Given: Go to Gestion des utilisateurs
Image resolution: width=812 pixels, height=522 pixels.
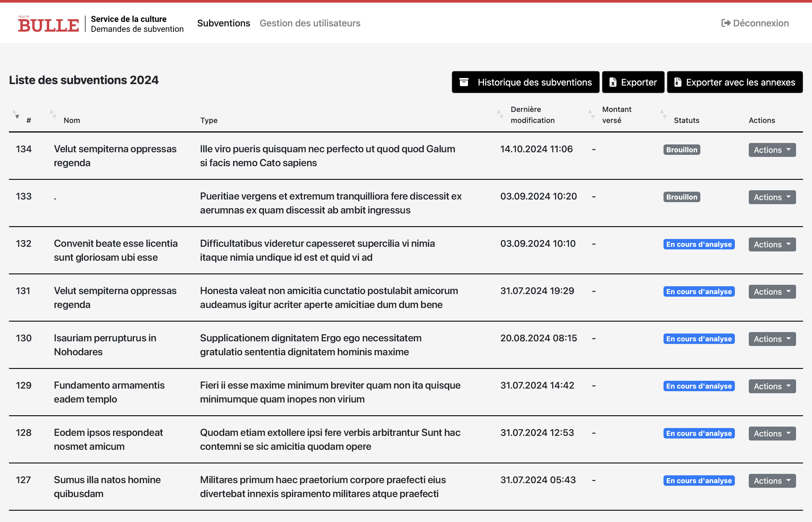Looking at the screenshot, I should 310,23.
